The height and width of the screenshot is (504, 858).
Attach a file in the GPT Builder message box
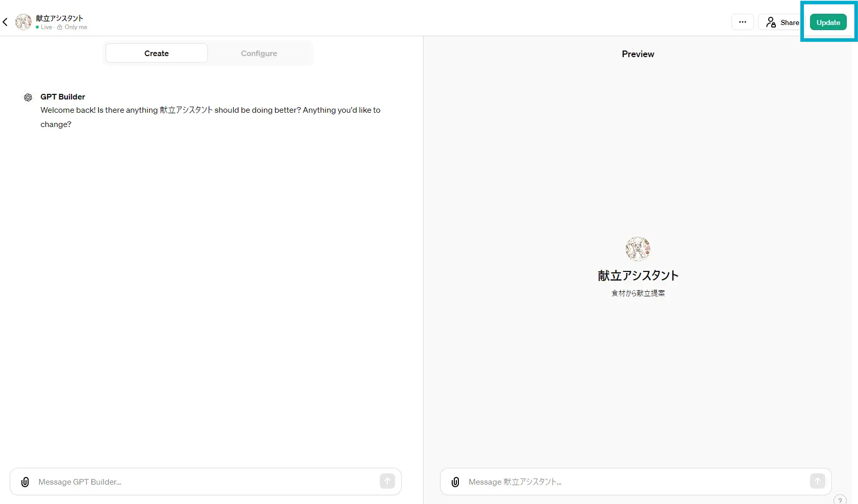pyautogui.click(x=25, y=482)
